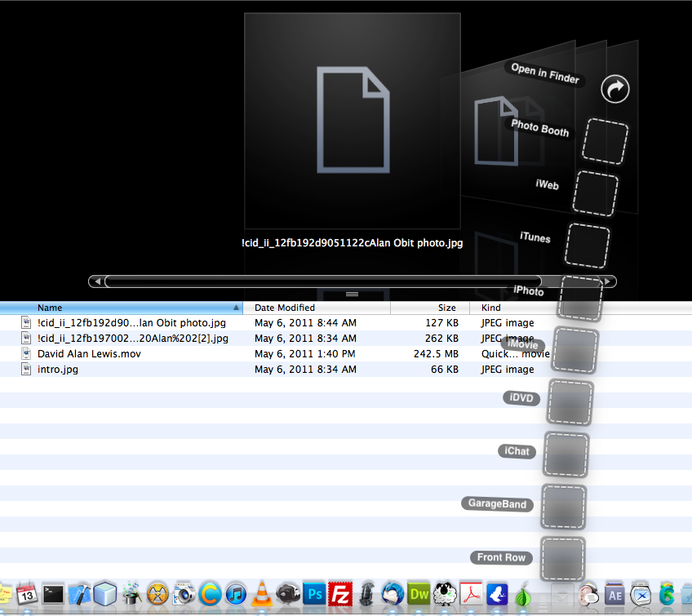This screenshot has width=692, height=616.
Task: Click the 262 KB size value
Action: 441,339
